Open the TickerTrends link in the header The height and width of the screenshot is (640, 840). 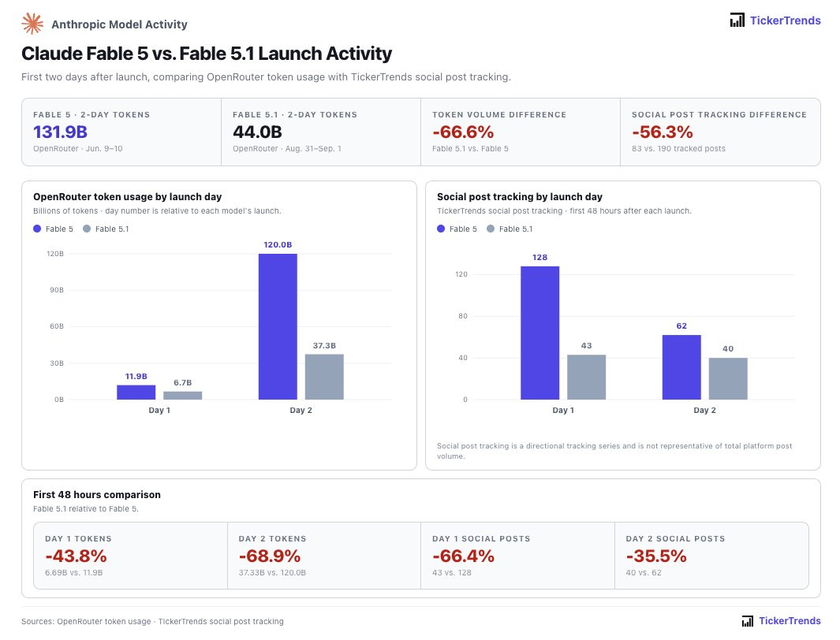pyautogui.click(x=785, y=20)
